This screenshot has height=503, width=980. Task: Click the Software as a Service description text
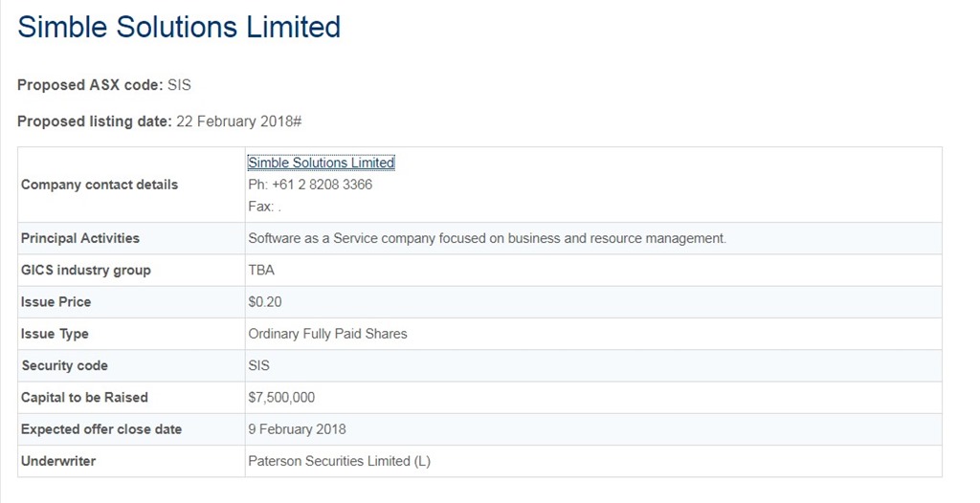pyautogui.click(x=487, y=239)
